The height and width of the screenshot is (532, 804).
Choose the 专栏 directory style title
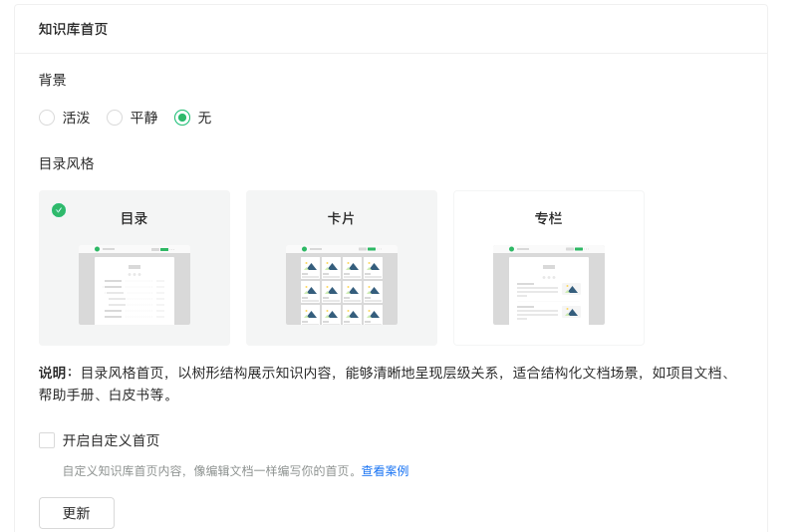[x=549, y=218]
